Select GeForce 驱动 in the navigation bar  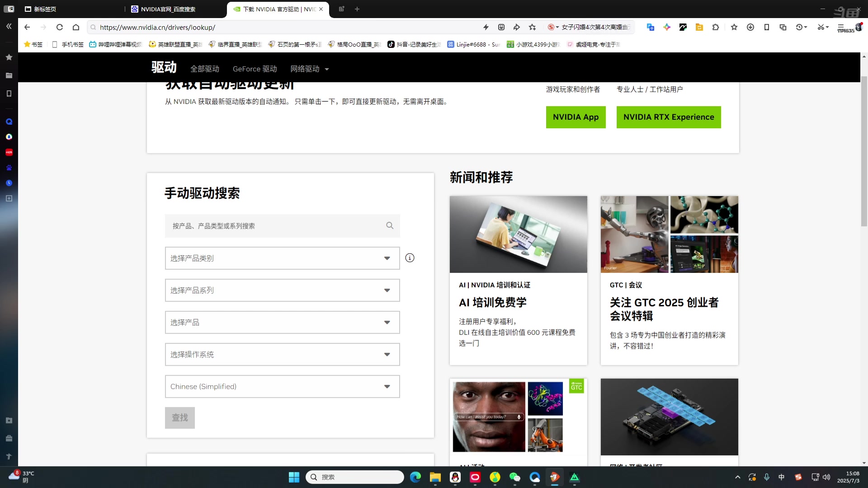tap(255, 69)
